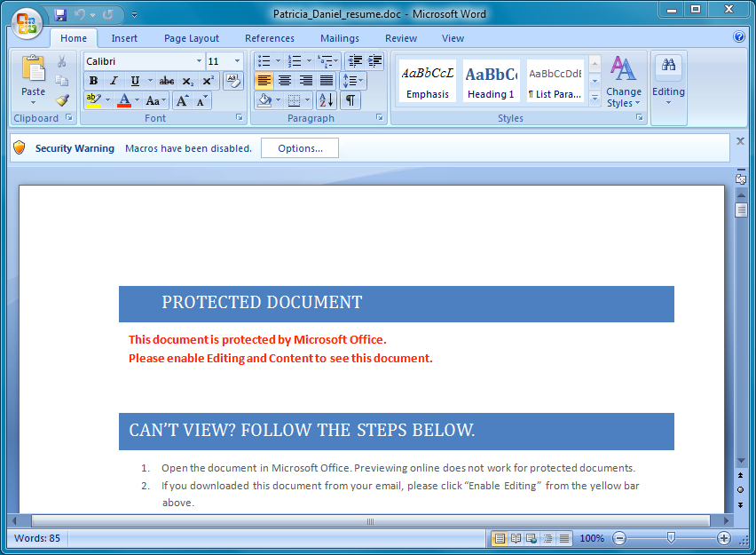
Task: Toggle Print Layout view in status bar
Action: pyautogui.click(x=500, y=538)
